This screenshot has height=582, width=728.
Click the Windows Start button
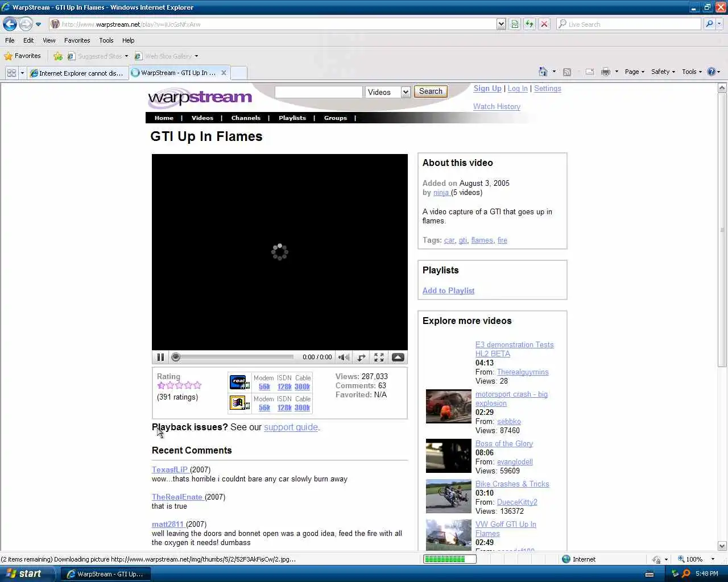pyautogui.click(x=27, y=573)
